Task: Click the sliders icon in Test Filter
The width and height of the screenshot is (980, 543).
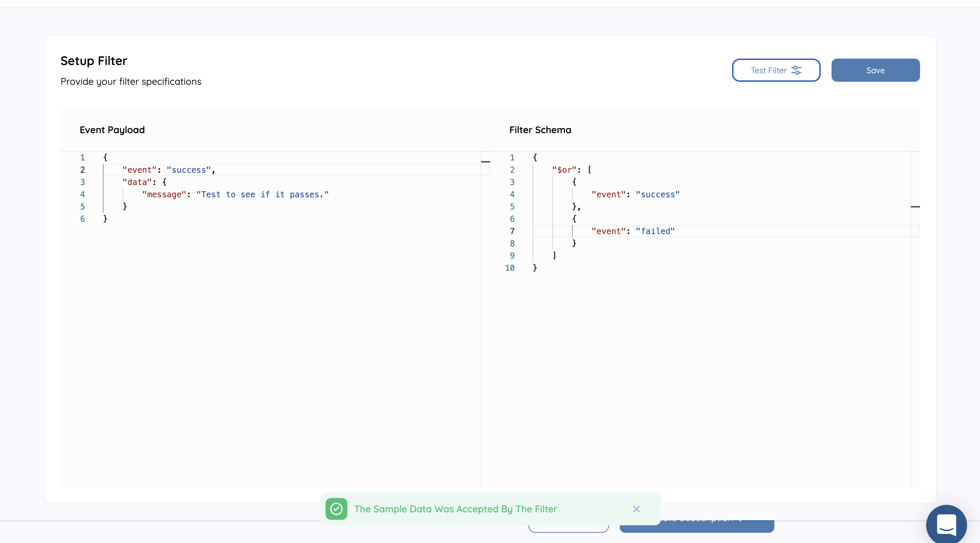Action: 796,71
